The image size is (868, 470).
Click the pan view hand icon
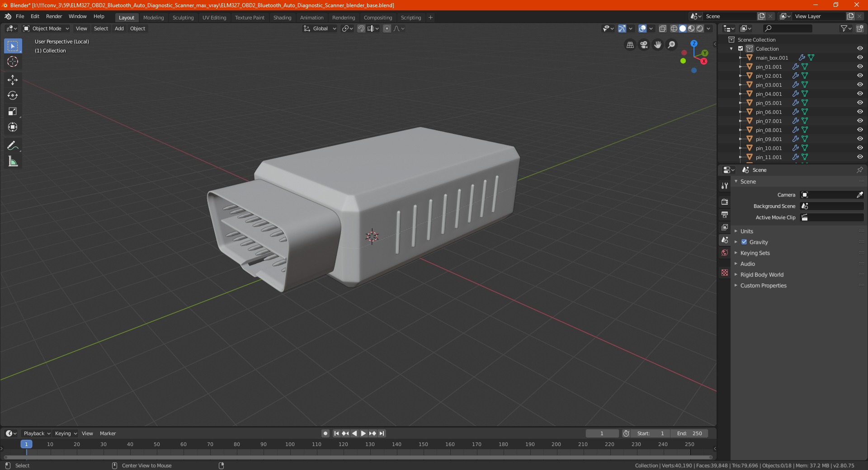point(658,45)
